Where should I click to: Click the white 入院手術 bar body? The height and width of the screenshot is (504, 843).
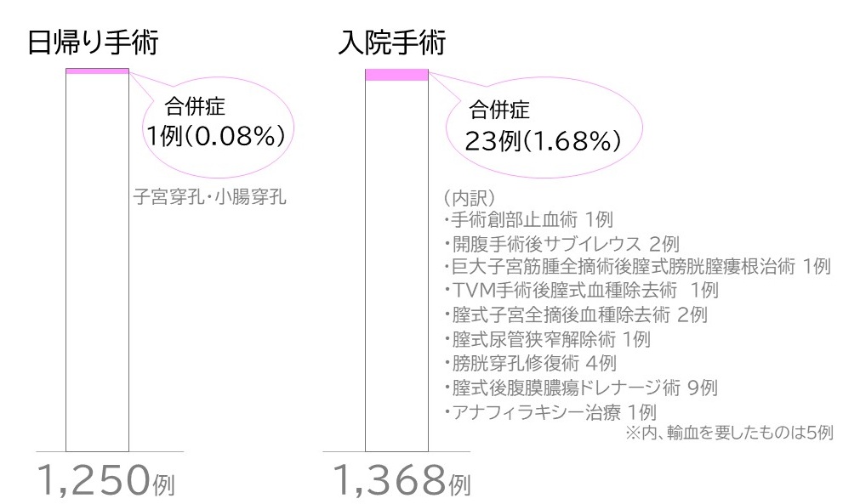tap(396, 266)
